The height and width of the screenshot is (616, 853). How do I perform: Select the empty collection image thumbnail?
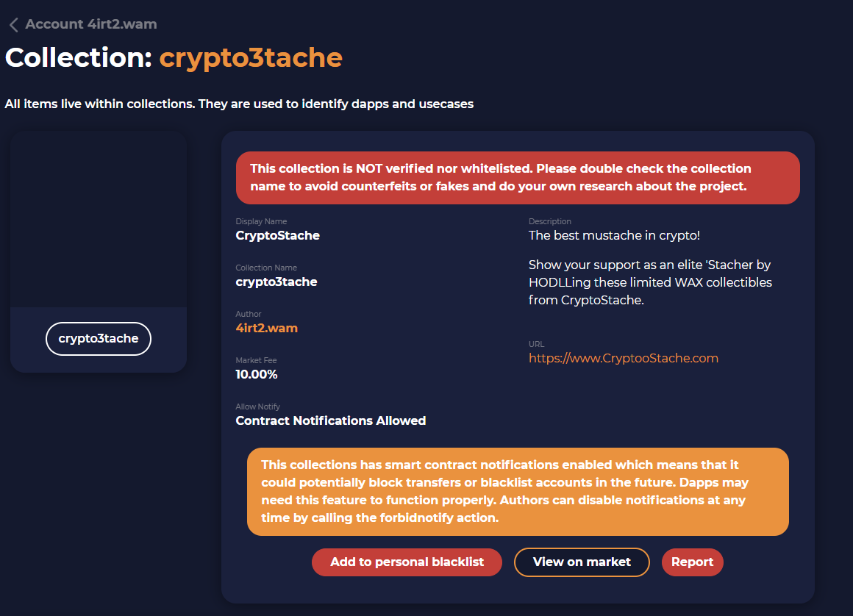pyautogui.click(x=99, y=219)
